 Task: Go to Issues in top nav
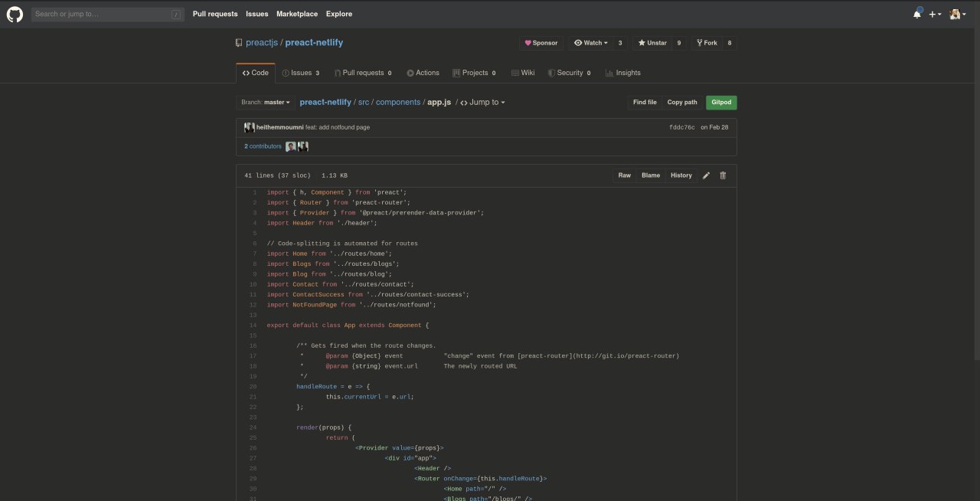(x=257, y=14)
